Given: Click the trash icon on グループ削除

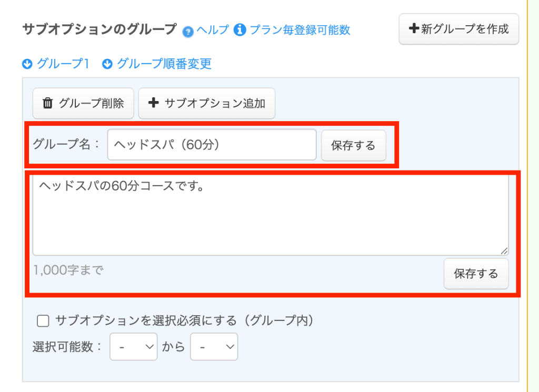Looking at the screenshot, I should 48,103.
